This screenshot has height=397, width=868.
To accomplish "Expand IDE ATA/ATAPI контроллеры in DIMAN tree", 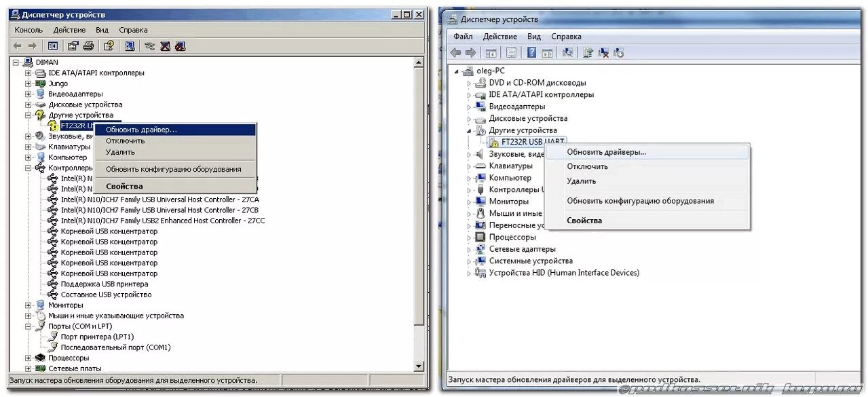I will [x=29, y=73].
